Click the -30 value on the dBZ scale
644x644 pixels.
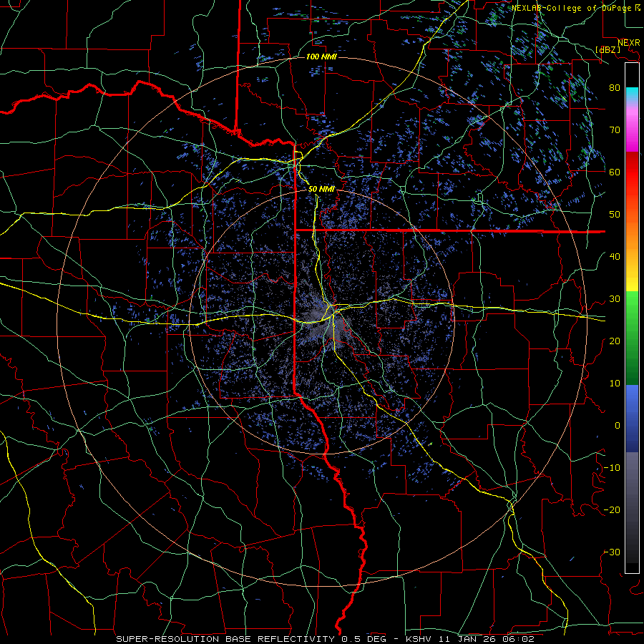click(x=612, y=552)
